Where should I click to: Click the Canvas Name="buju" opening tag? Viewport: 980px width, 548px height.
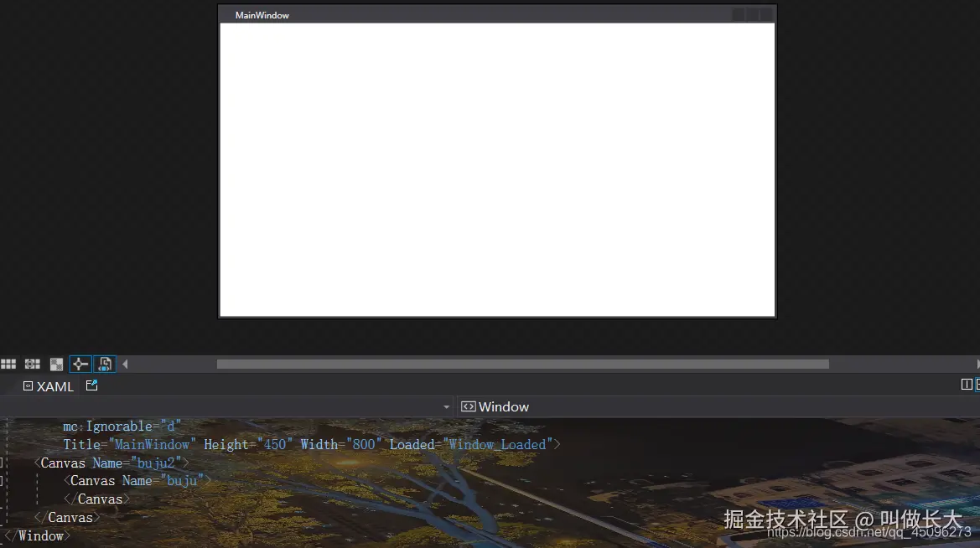click(x=137, y=480)
